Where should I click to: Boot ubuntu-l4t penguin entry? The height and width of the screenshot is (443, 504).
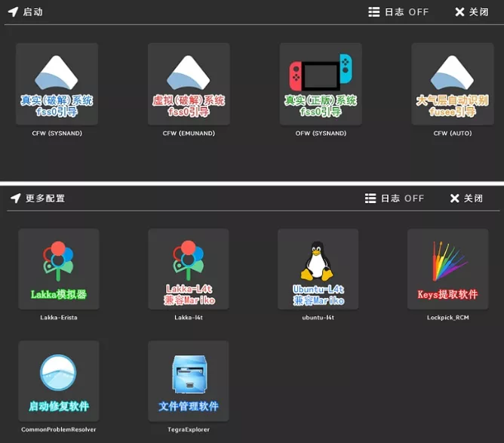click(x=318, y=269)
